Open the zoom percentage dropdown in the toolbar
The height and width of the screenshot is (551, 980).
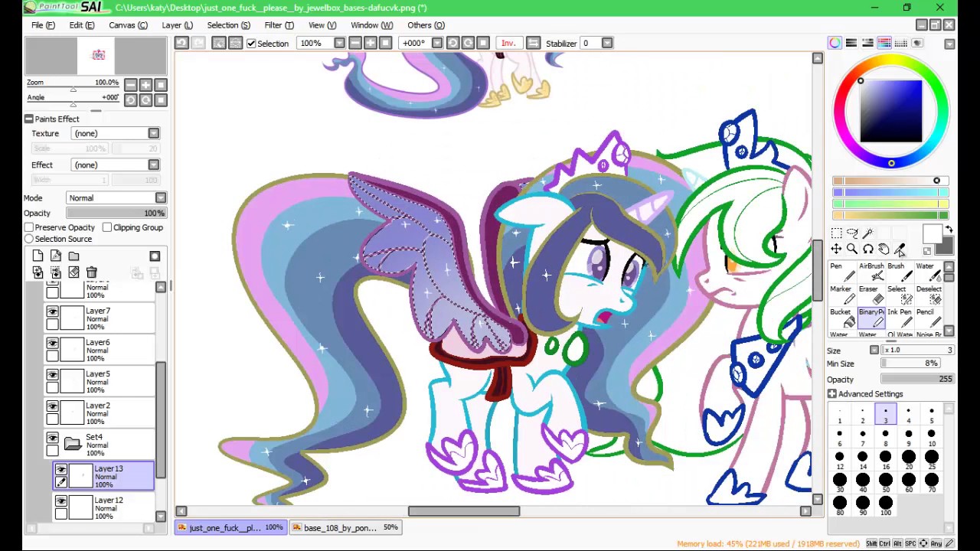[340, 43]
